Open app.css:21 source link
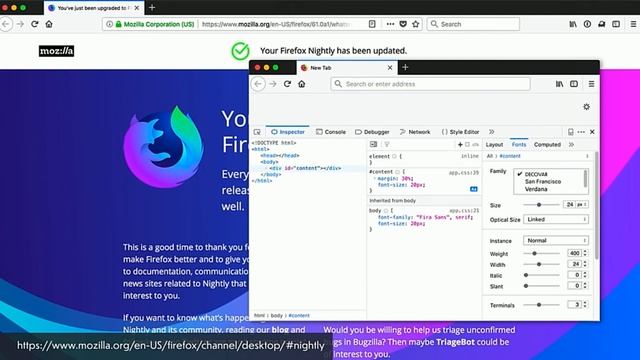The image size is (640, 360). click(x=464, y=211)
